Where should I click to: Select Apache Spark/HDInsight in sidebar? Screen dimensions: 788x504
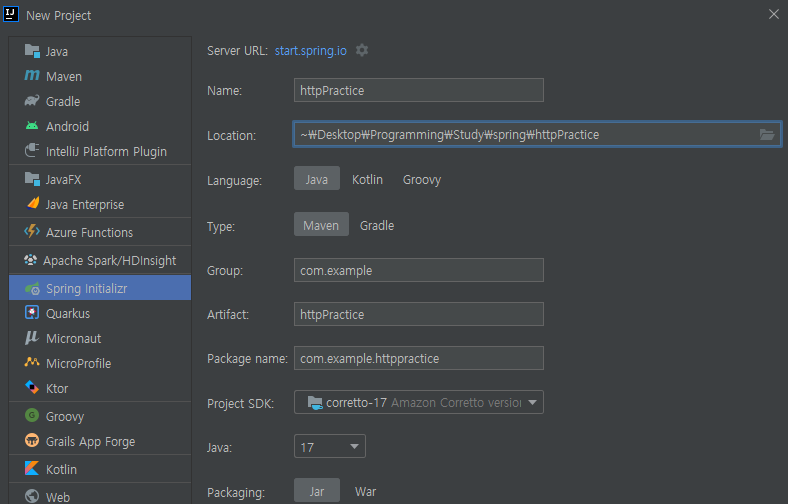click(100, 260)
